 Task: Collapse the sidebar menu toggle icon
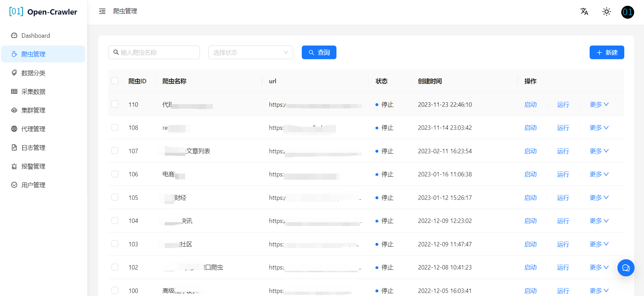(x=102, y=11)
